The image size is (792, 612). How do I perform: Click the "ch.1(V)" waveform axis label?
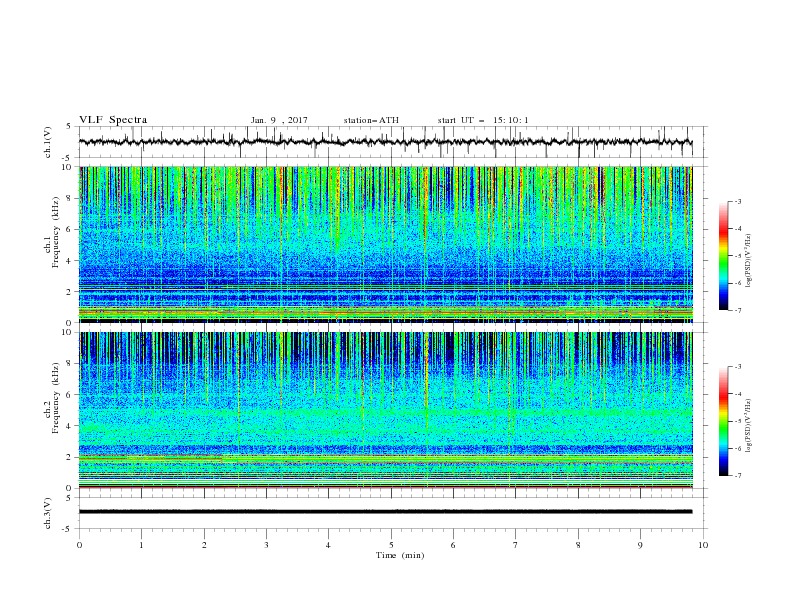[48, 142]
